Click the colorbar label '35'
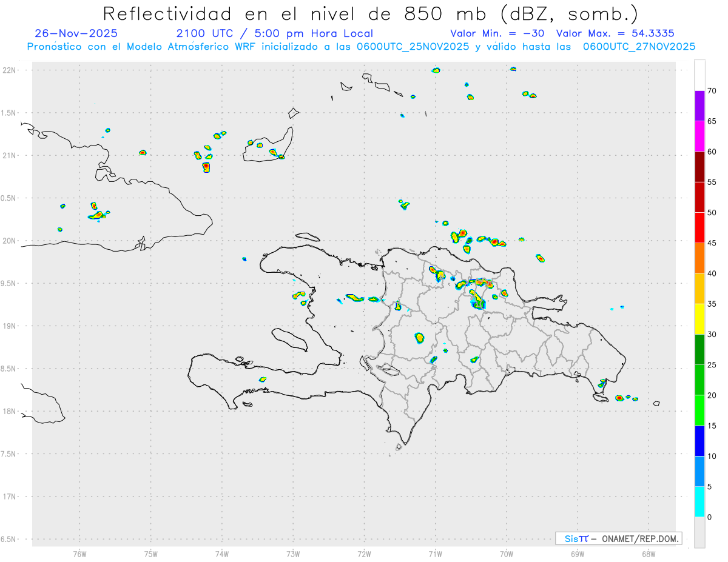Viewport: 728px width, 562px height. pyautogui.click(x=712, y=304)
